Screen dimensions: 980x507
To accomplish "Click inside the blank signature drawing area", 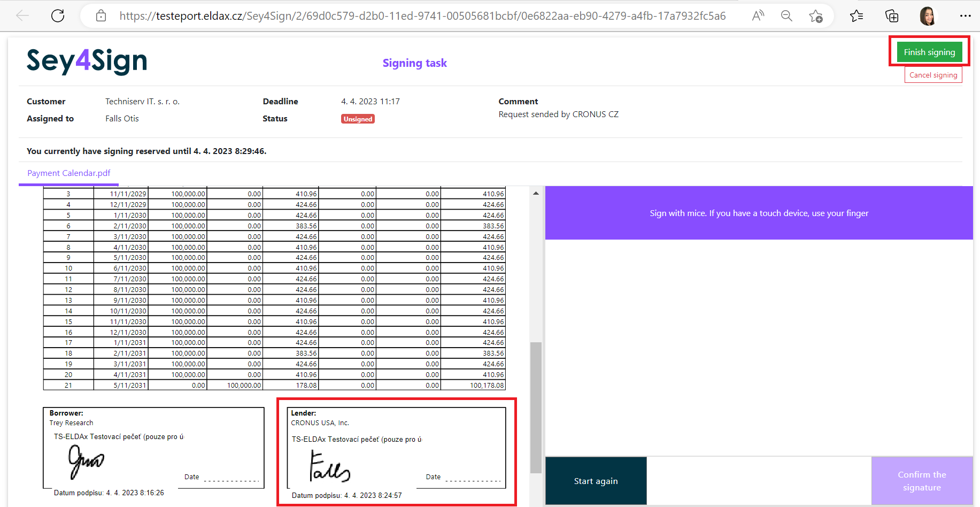I will [759, 348].
